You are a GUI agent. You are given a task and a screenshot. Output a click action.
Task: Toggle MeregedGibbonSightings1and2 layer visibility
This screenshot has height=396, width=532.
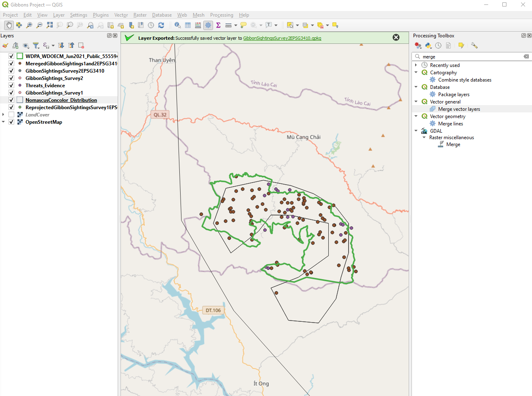coord(11,63)
